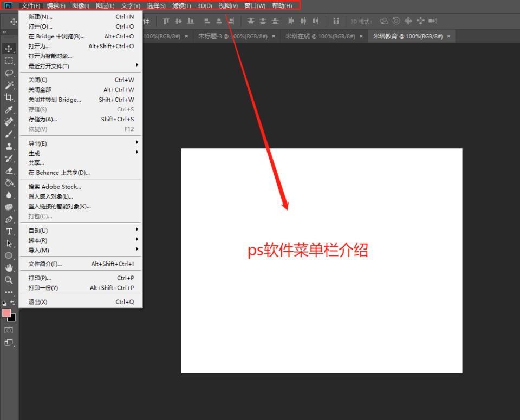Select the Eraser tool
Image resolution: width=520 pixels, height=420 pixels.
(9, 170)
